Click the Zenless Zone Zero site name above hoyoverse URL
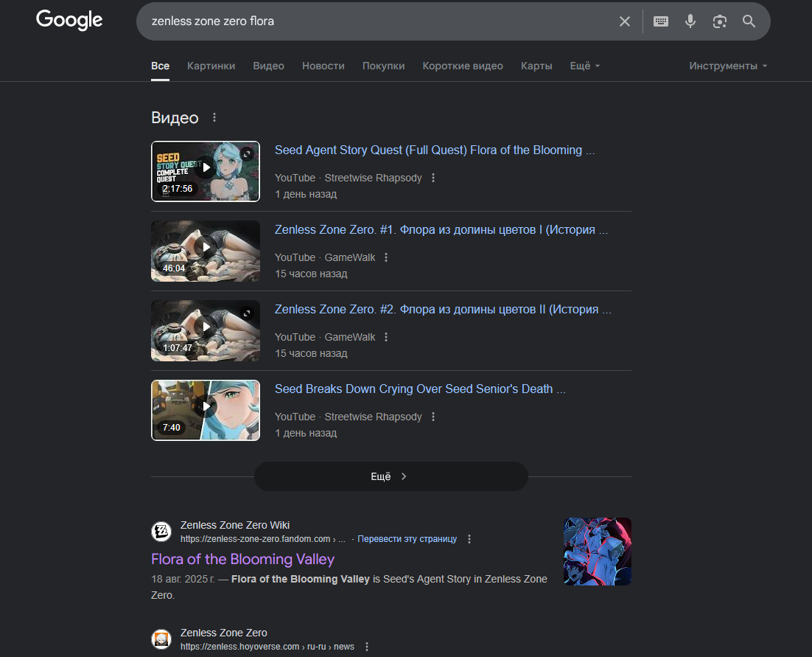The image size is (812, 657). [x=224, y=633]
